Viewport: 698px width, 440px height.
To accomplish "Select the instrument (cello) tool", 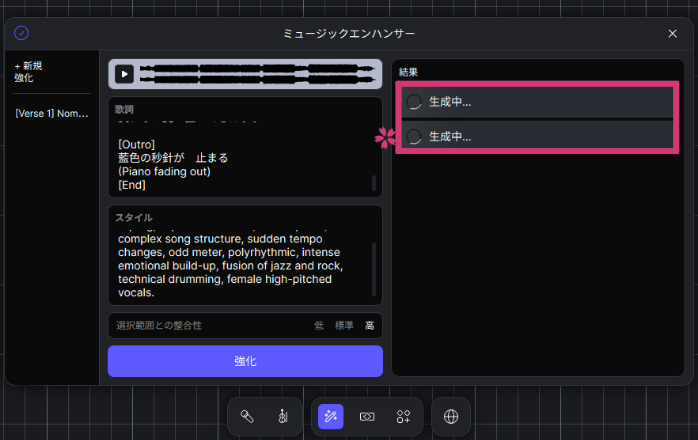I will (x=282, y=416).
